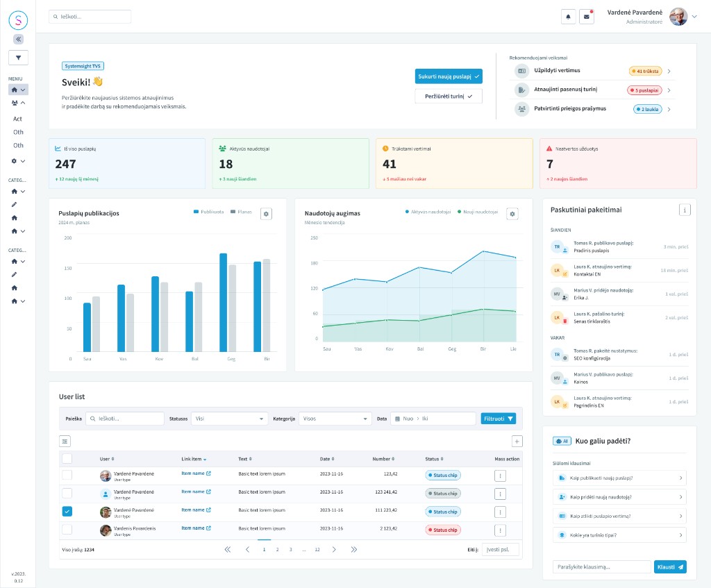711x588 pixels.
Task: Open mass action menu for first row
Action: click(500, 476)
